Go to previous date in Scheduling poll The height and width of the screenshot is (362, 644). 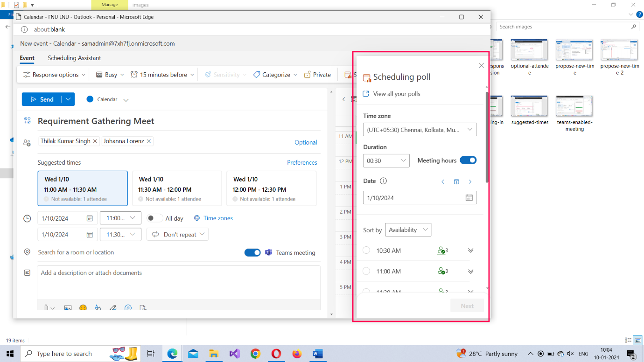(x=443, y=181)
